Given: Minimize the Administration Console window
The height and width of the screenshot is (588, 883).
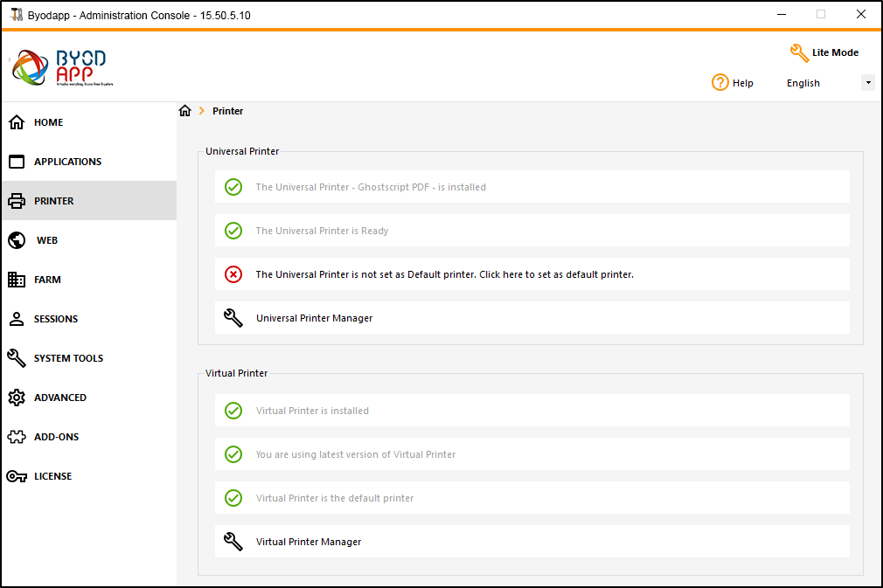Looking at the screenshot, I should [x=781, y=15].
